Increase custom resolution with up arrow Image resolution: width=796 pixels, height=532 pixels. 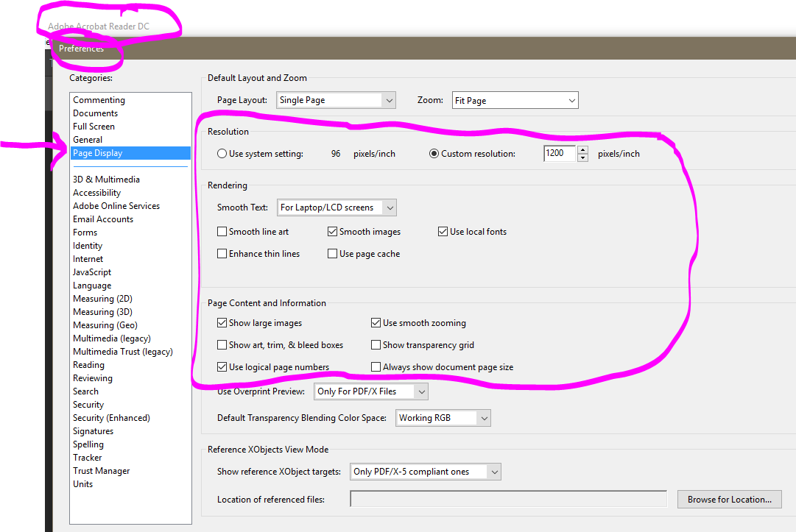pyautogui.click(x=582, y=149)
